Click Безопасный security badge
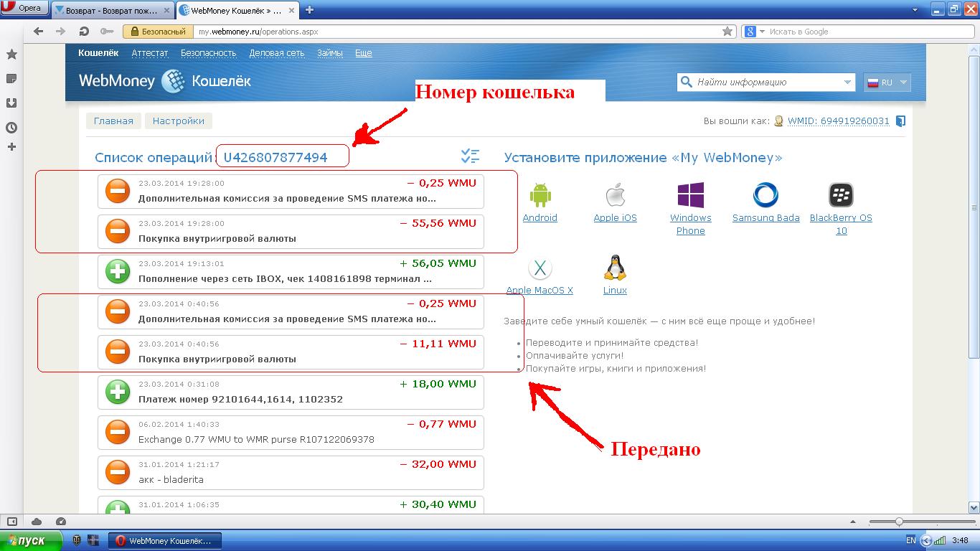This screenshot has width=980, height=551. click(159, 32)
